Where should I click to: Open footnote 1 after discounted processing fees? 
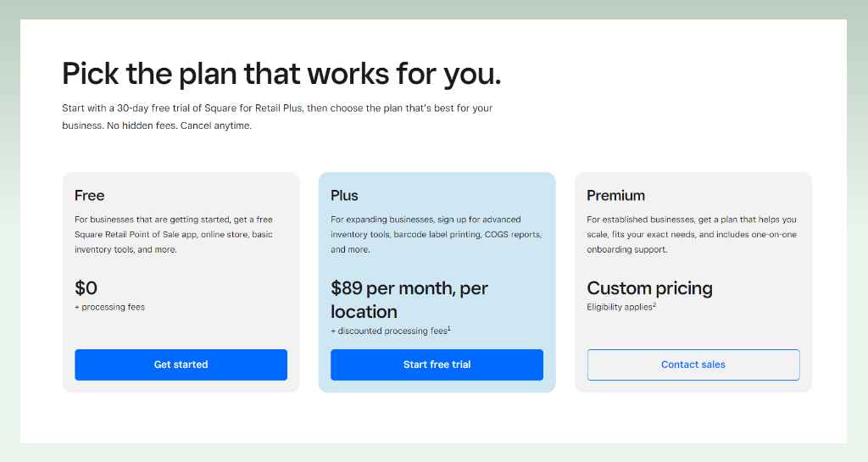pyautogui.click(x=449, y=328)
